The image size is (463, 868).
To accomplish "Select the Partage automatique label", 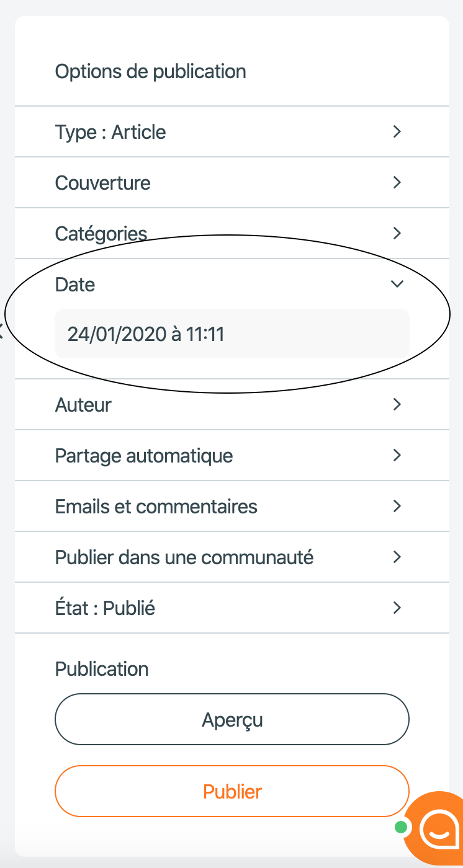I will pyautogui.click(x=144, y=456).
